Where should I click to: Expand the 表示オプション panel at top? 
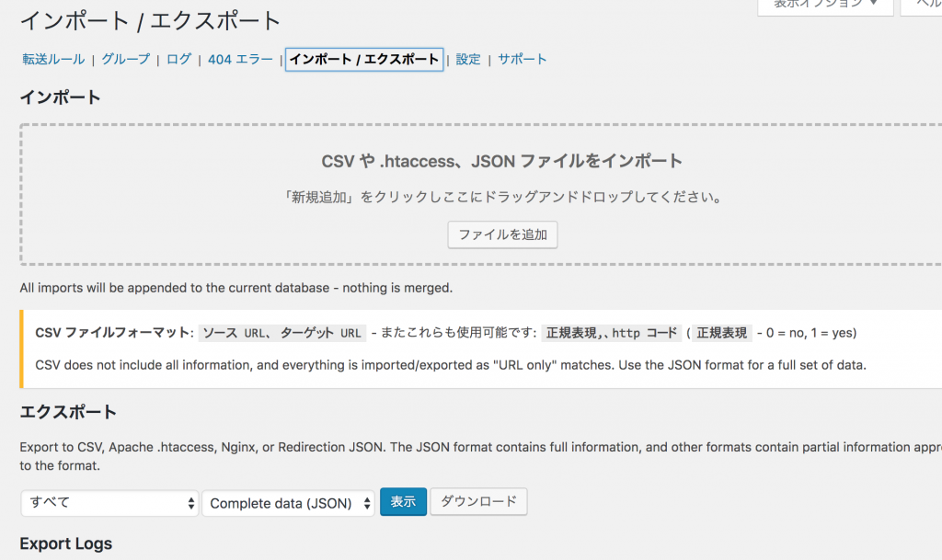(825, 5)
